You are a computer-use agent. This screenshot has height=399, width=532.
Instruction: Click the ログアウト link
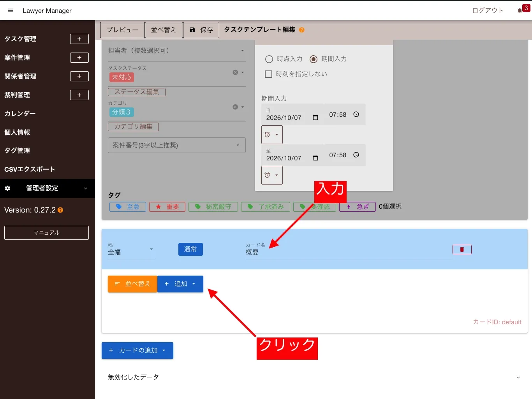[x=488, y=11]
